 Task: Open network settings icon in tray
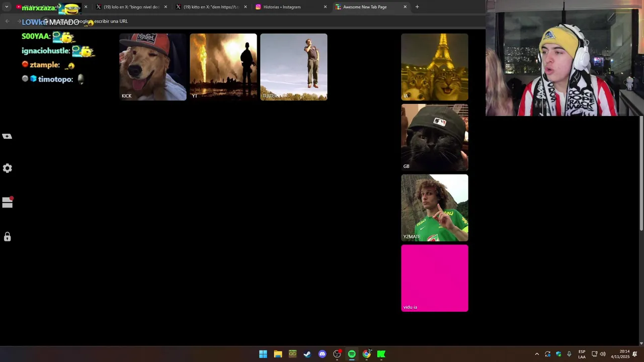coord(594,354)
